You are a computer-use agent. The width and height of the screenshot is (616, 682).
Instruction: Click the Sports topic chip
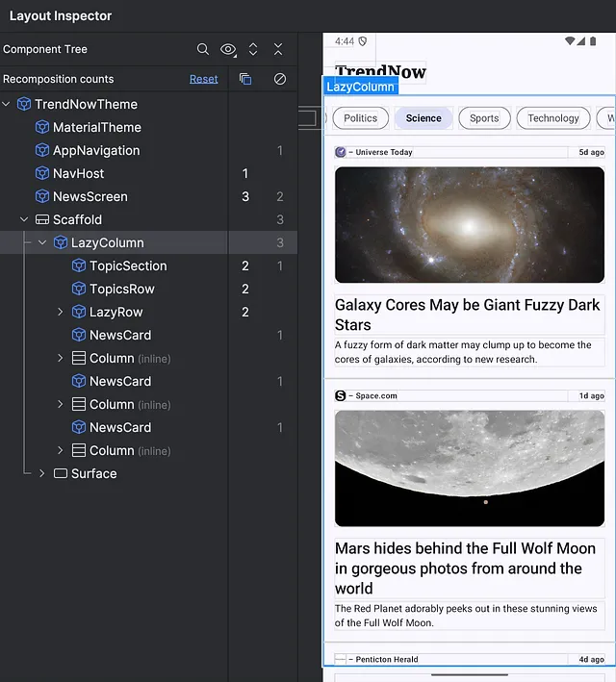click(484, 118)
